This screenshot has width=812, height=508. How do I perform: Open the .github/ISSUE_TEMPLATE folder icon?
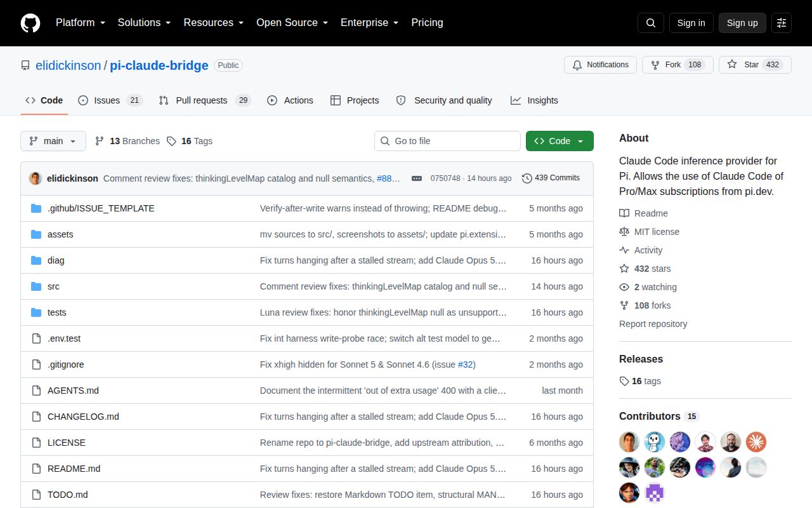pos(36,208)
